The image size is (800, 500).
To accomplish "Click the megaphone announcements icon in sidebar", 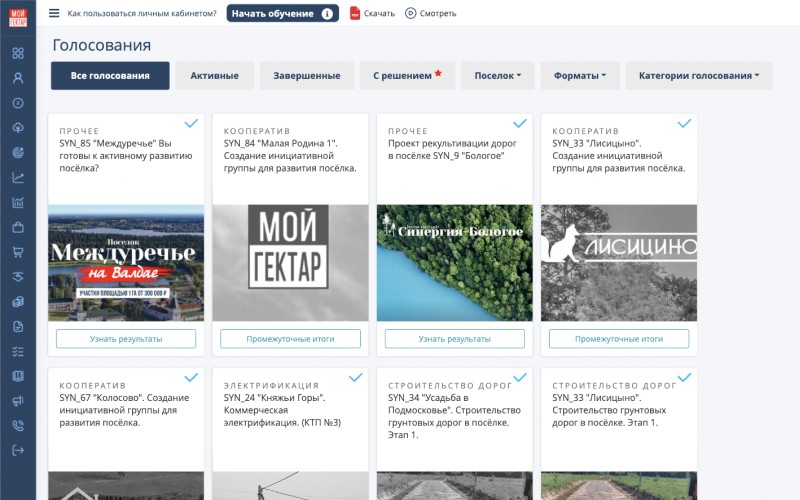I will [18, 401].
